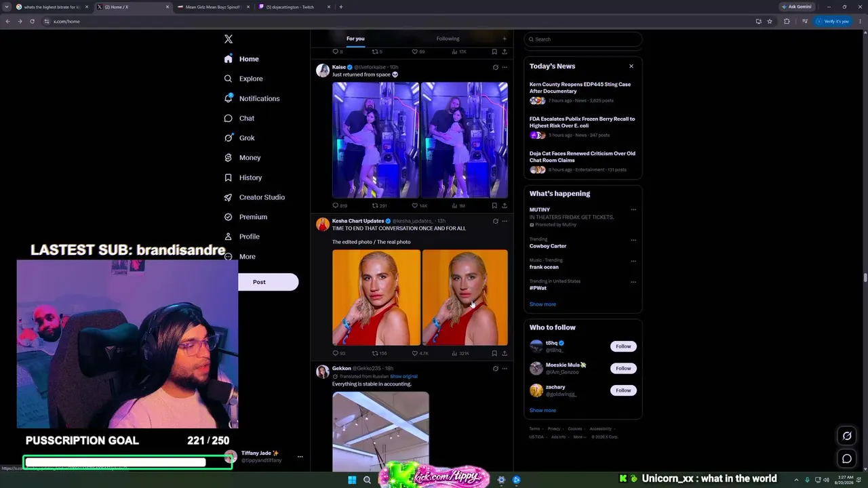This screenshot has width=868, height=488.
Task: View analytics of Kaise's post (1M views)
Action: click(x=458, y=205)
